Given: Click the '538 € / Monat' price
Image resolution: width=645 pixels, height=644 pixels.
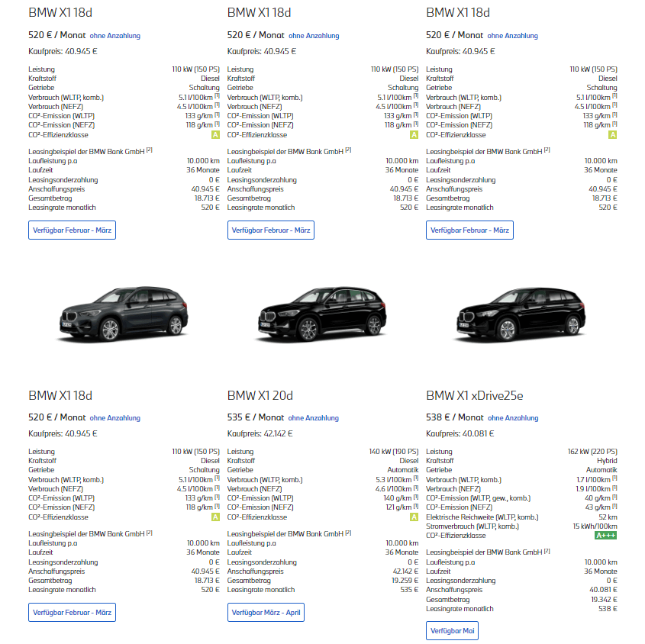Looking at the screenshot, I should coord(454,417).
